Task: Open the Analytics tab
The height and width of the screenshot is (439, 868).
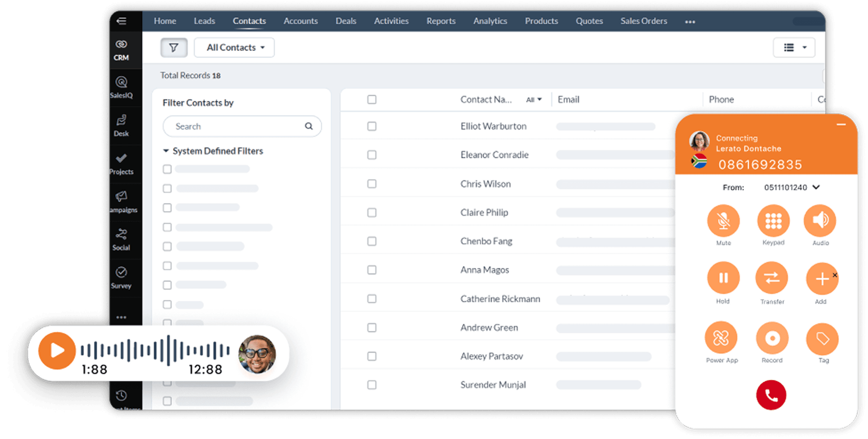Action: coord(490,21)
